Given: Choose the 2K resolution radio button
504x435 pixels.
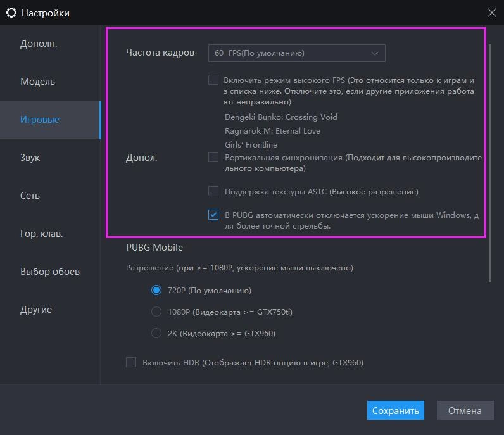Looking at the screenshot, I should (156, 333).
